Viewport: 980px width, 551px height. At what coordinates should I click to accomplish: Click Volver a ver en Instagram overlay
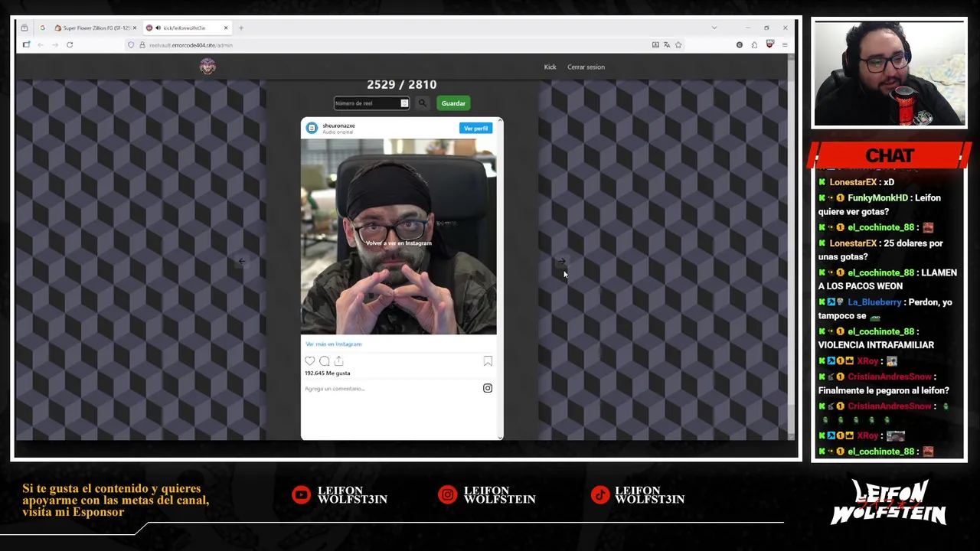[x=398, y=243]
